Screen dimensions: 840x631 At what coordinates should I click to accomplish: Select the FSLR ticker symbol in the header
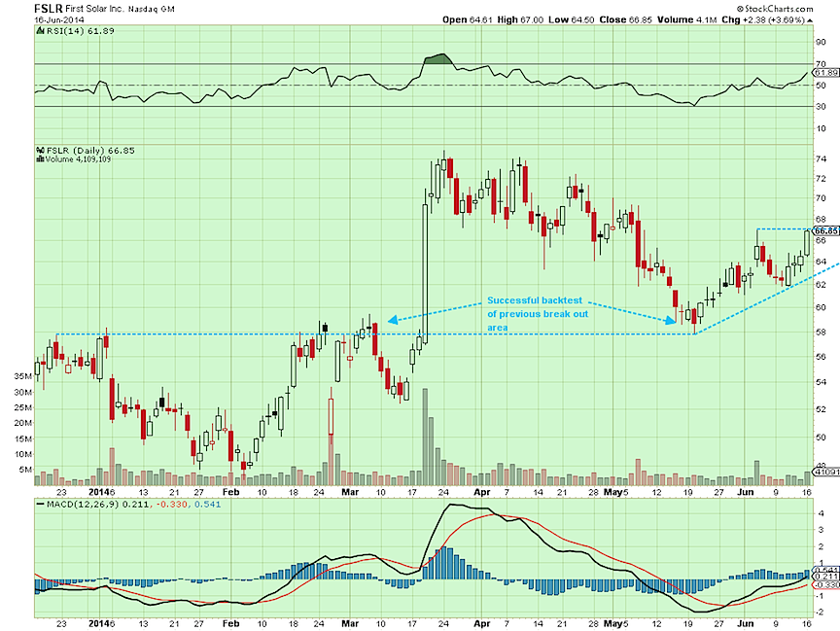[49, 9]
